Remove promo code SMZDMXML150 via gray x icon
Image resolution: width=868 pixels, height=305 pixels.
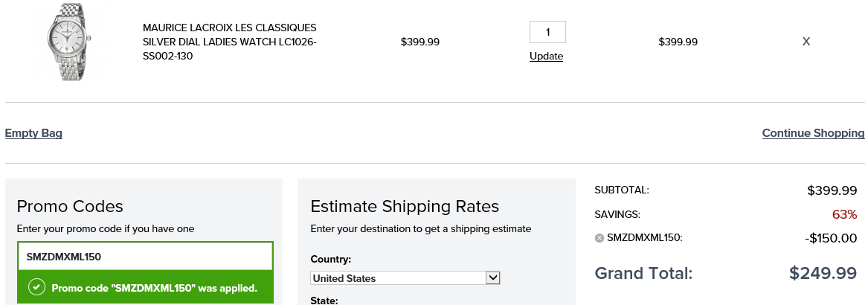(599, 238)
